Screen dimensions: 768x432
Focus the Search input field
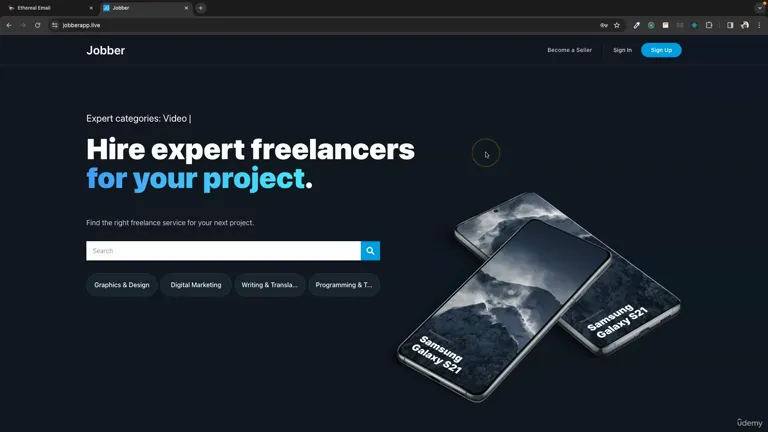point(223,251)
